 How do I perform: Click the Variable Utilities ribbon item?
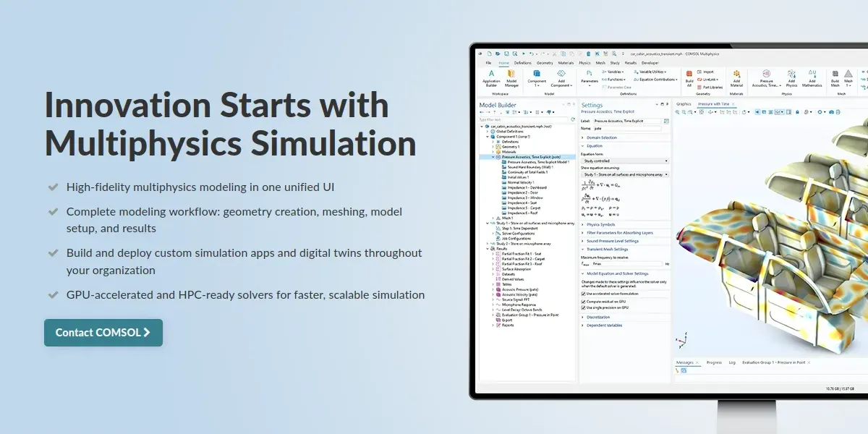[x=650, y=72]
